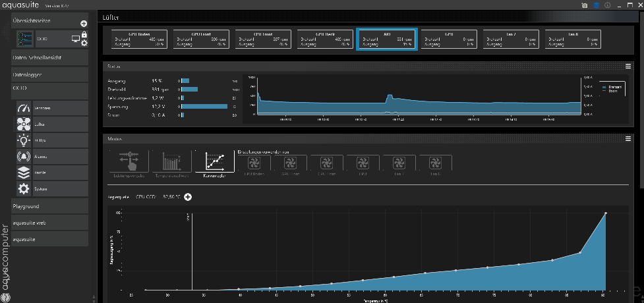Add a new overview page with plus icon
The height and width of the screenshot is (303, 644).
[x=84, y=24]
